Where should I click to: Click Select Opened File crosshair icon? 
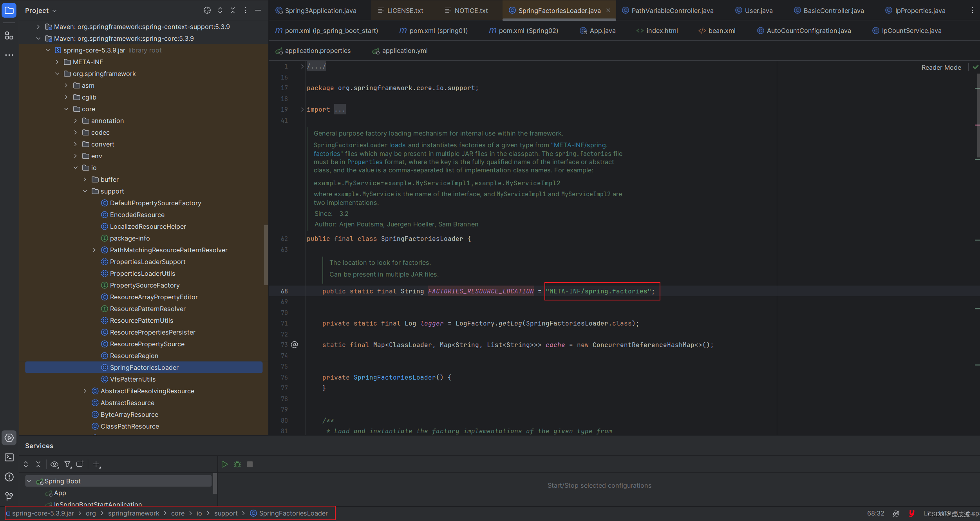(x=207, y=11)
